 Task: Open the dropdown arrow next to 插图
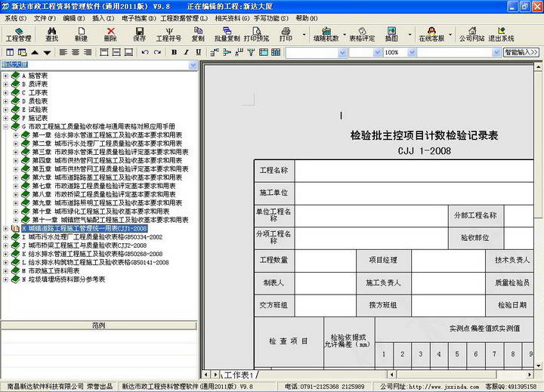point(410,34)
